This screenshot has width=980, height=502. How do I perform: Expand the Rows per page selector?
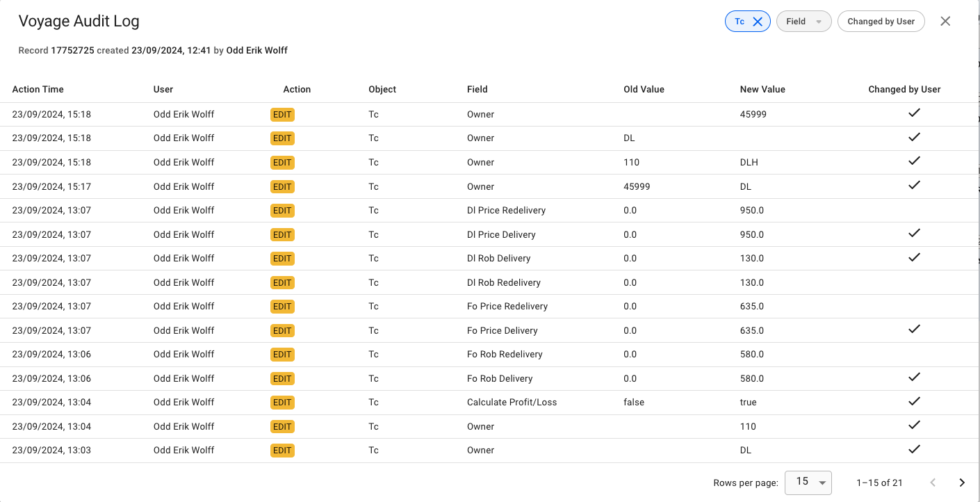(808, 482)
